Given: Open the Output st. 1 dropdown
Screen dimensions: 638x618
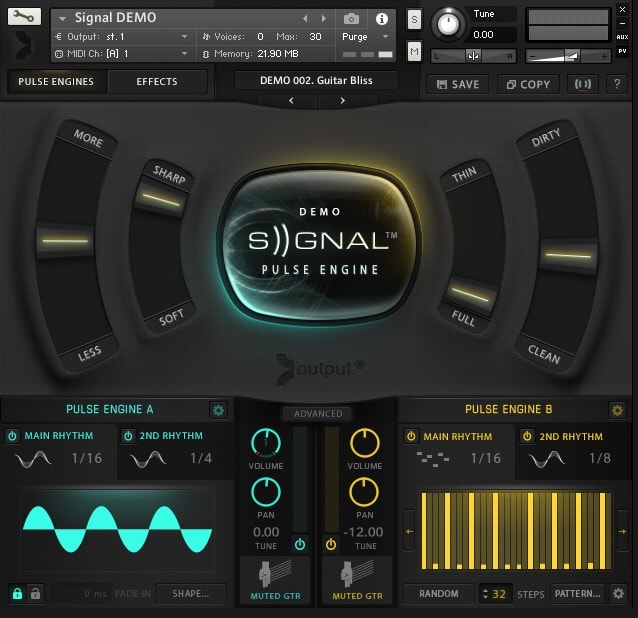Looking at the screenshot, I should click(x=121, y=37).
